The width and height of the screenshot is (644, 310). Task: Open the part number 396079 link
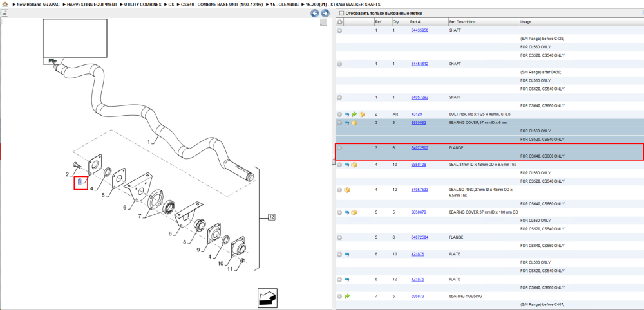(x=417, y=296)
